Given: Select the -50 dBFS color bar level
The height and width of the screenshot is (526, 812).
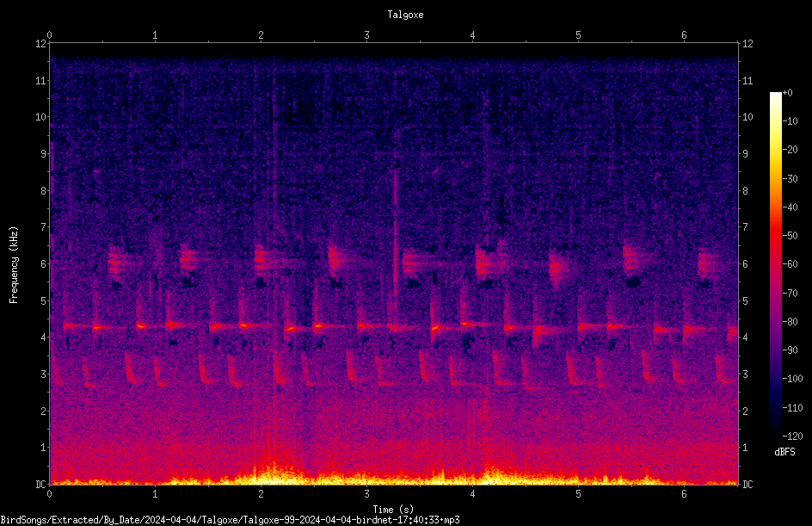Looking at the screenshot, I should (790, 236).
